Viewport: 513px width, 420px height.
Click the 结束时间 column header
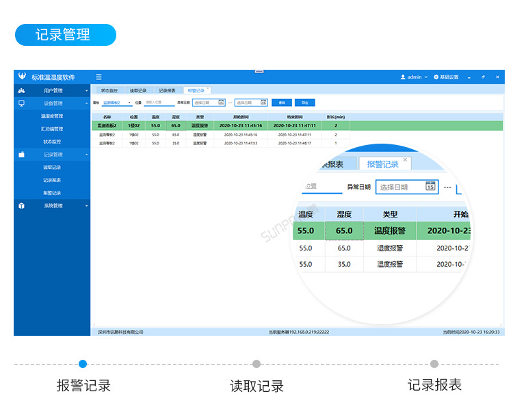[295, 117]
